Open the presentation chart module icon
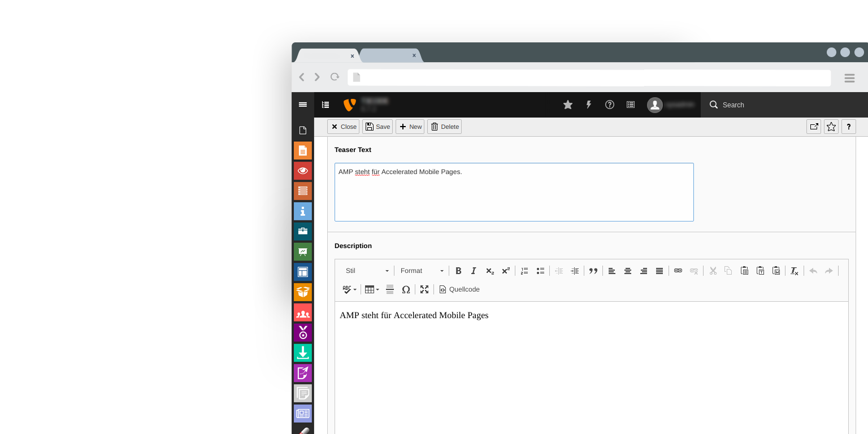 pyautogui.click(x=303, y=251)
